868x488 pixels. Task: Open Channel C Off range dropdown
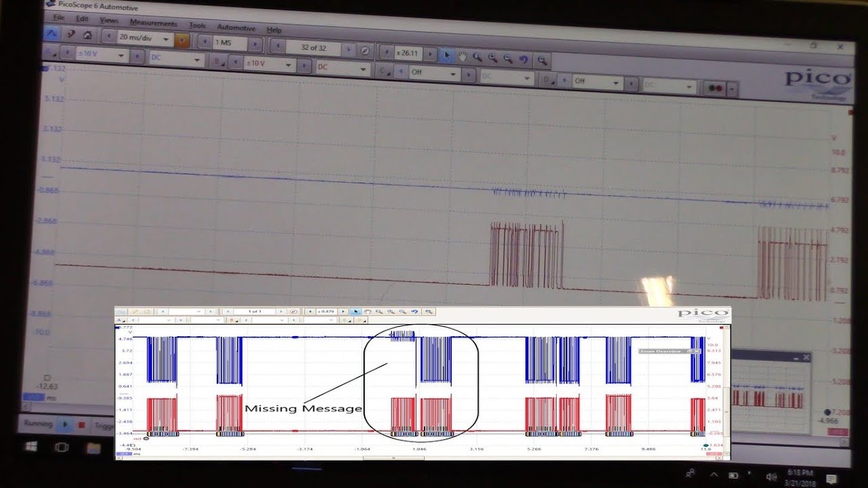pyautogui.click(x=435, y=73)
